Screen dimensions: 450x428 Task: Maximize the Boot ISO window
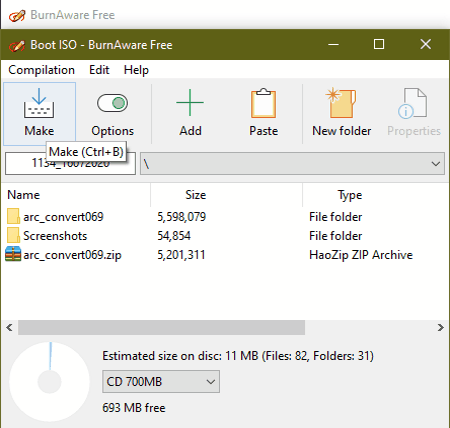point(379,44)
